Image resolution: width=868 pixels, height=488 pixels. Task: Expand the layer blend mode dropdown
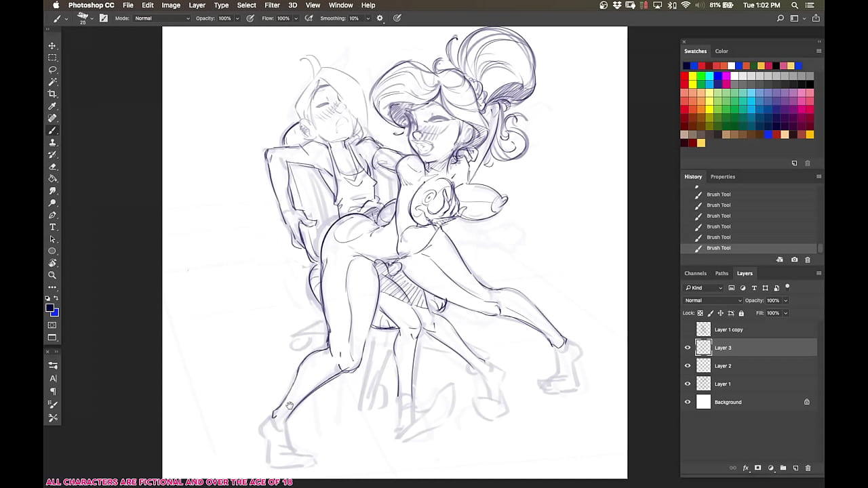click(x=713, y=300)
